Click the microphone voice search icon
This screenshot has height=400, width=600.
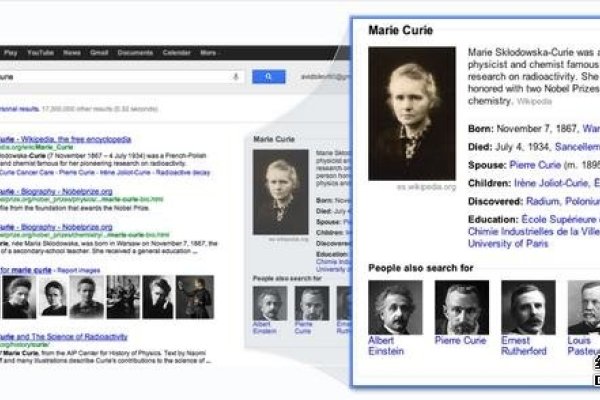coord(236,77)
